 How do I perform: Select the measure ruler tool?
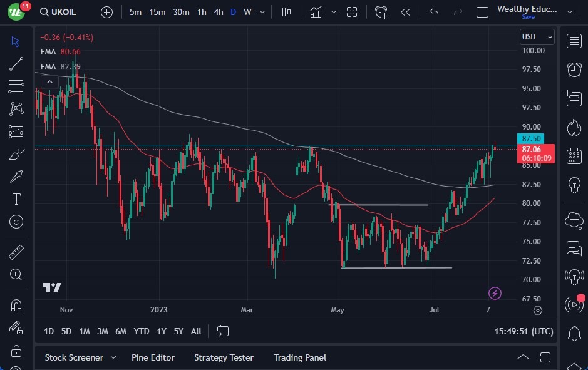click(x=16, y=251)
